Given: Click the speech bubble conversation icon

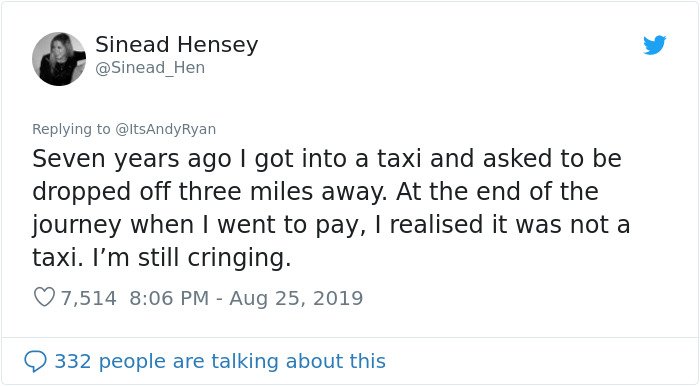Looking at the screenshot, I should (35, 361).
